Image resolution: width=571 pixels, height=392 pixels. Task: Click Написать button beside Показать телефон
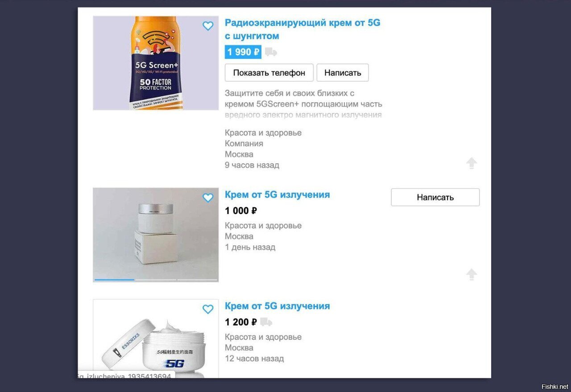click(x=343, y=73)
